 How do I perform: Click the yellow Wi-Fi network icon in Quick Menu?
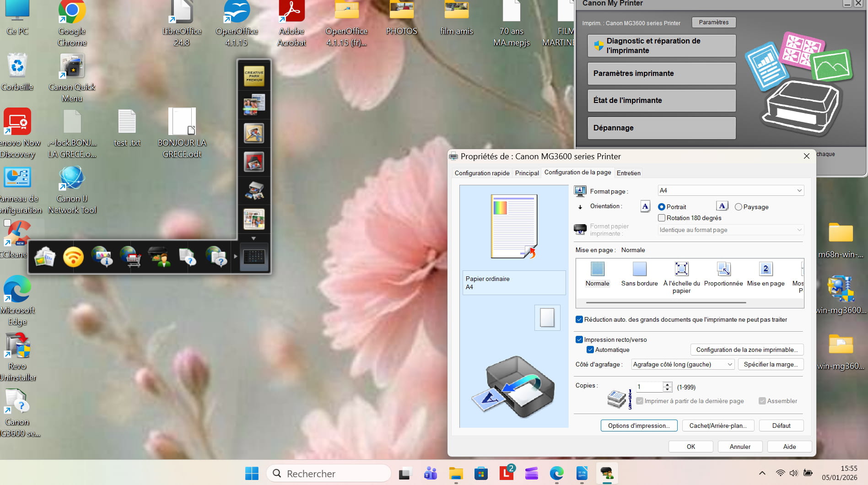tap(73, 257)
